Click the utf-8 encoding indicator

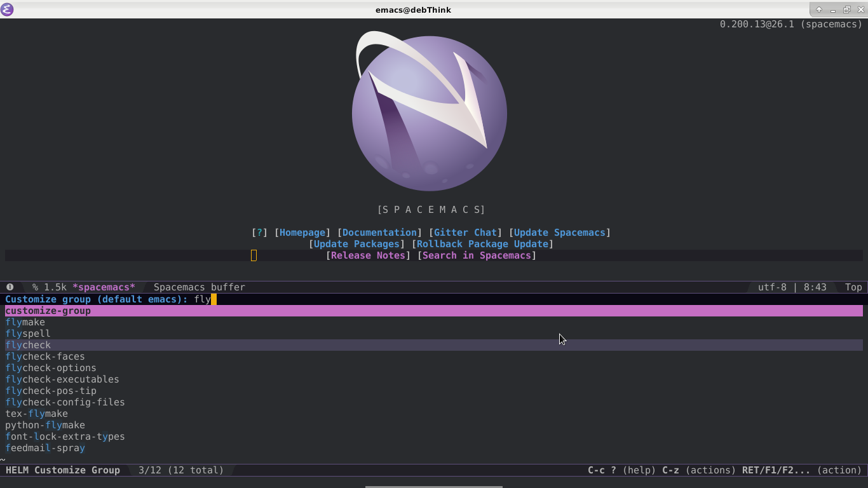point(772,287)
